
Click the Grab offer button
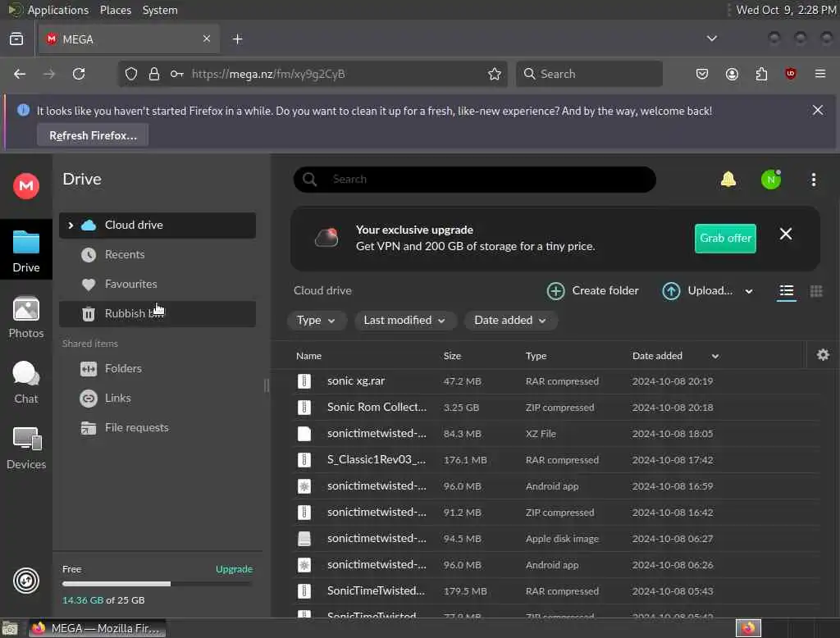(725, 239)
